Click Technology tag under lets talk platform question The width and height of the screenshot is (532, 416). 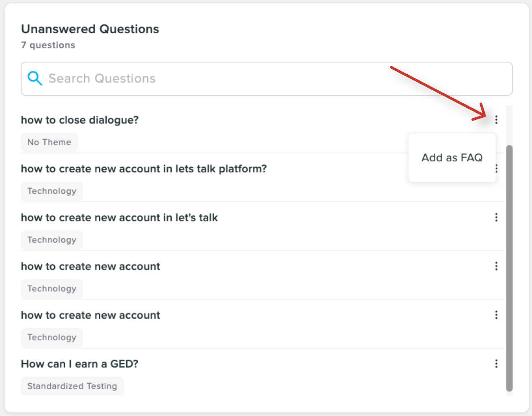52,191
